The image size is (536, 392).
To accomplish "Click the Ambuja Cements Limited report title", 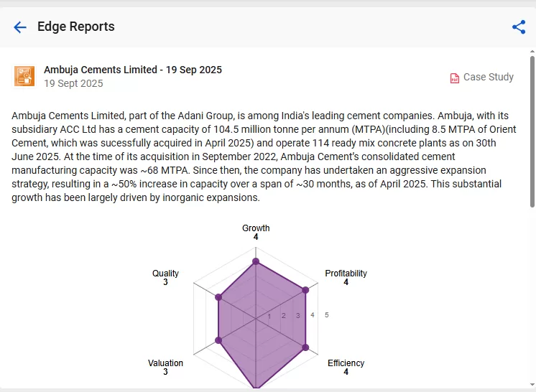I will coord(133,70).
